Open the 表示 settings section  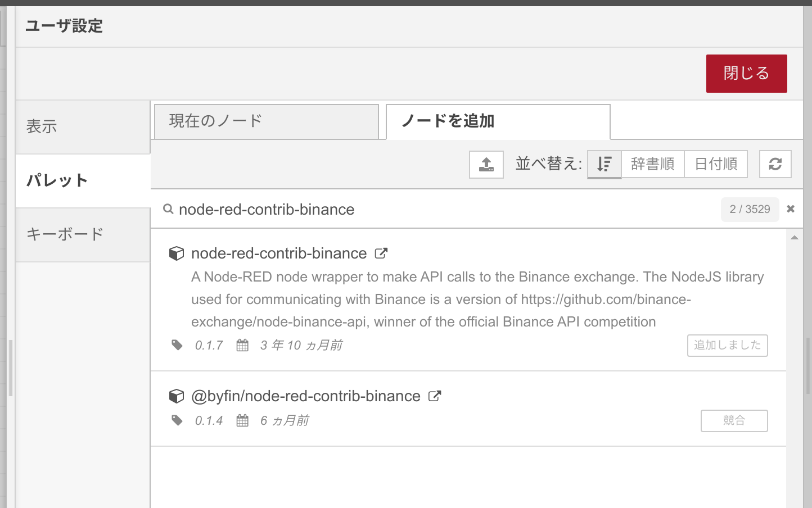pyautogui.click(x=83, y=127)
